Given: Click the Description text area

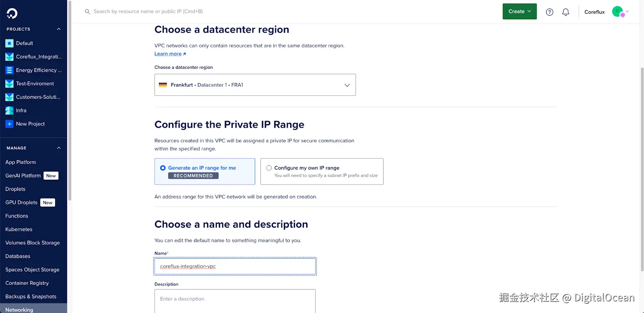Looking at the screenshot, I should [x=235, y=301].
